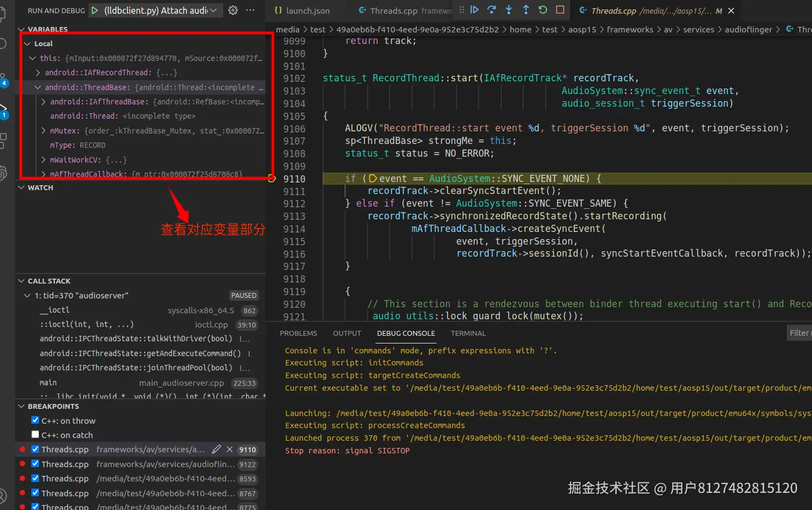Click current-line debug arrow at line 9110
The height and width of the screenshot is (510, 812).
(272, 179)
